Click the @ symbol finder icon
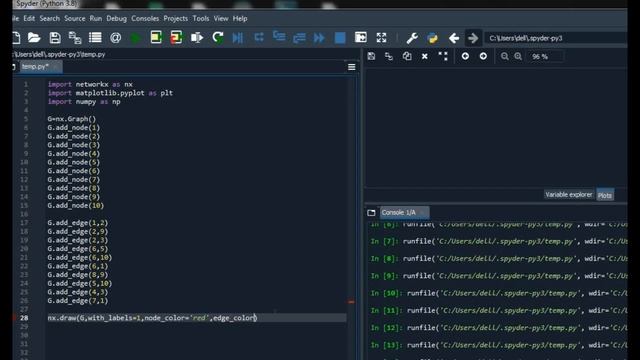Screen dimensions: 640x360 click(116, 38)
